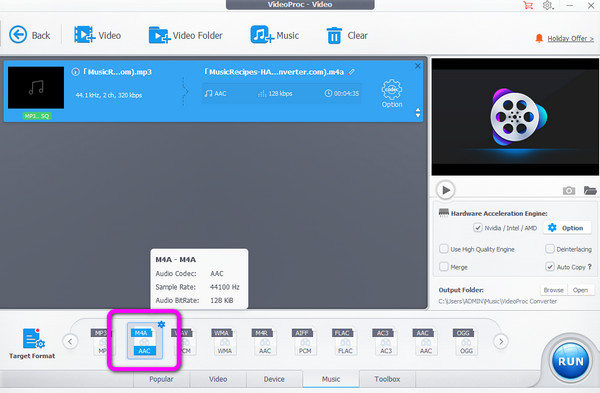Select the music note thumbnail
The width and height of the screenshot is (600, 393).
coord(36,88)
